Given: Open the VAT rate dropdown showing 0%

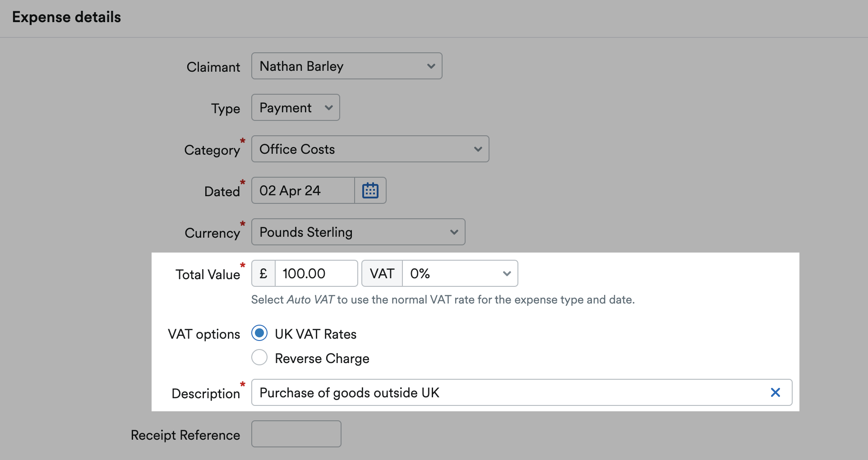Looking at the screenshot, I should click(460, 273).
